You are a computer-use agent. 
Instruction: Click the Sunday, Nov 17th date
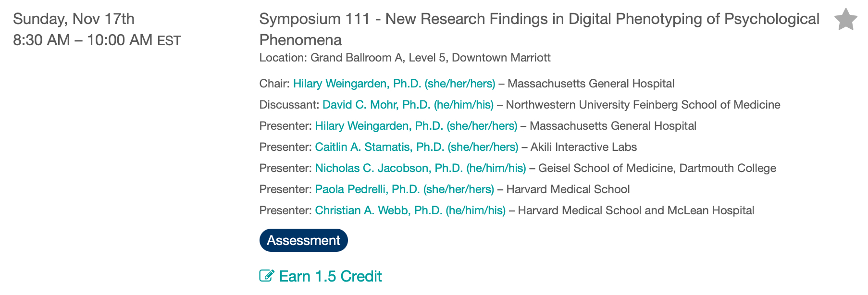[x=74, y=19]
